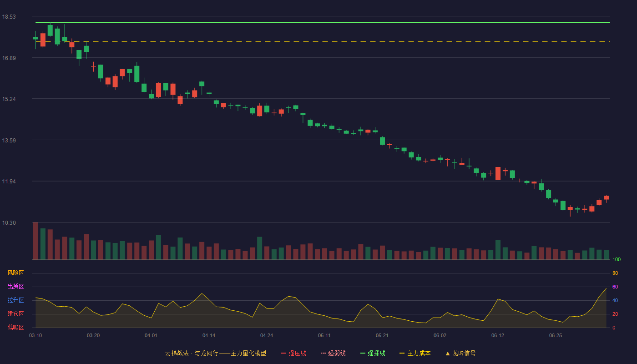Click the 18.53 price axis label
637x364 pixels.
9,17
